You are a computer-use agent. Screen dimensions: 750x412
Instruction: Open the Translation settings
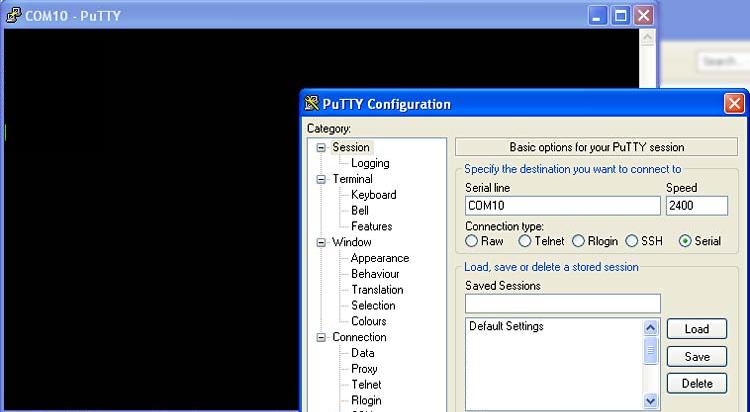pos(377,290)
